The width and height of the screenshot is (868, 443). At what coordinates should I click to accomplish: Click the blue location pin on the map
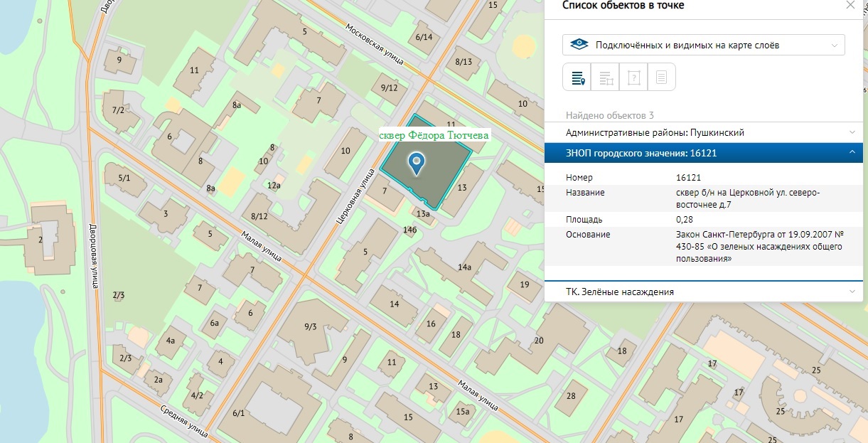[x=417, y=164]
